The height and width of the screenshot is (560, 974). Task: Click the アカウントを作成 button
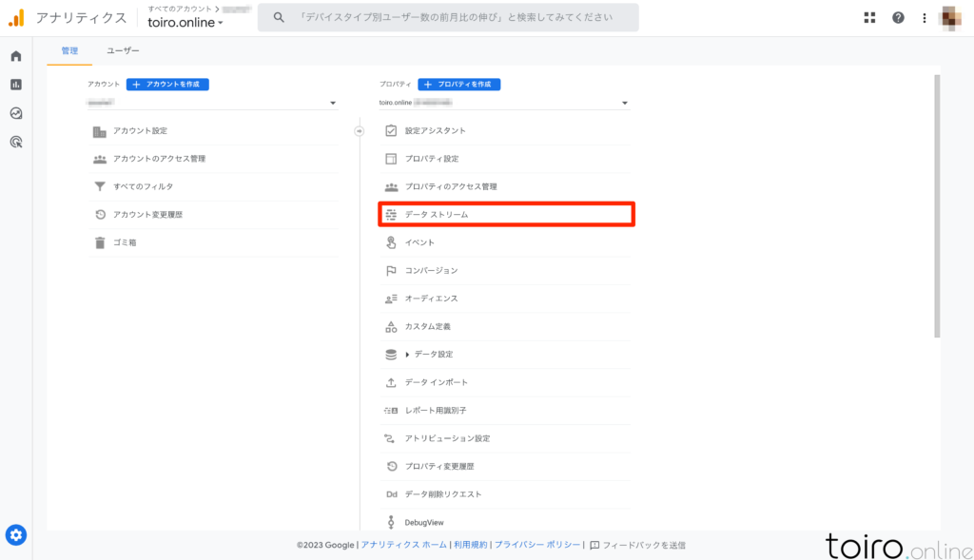(167, 84)
